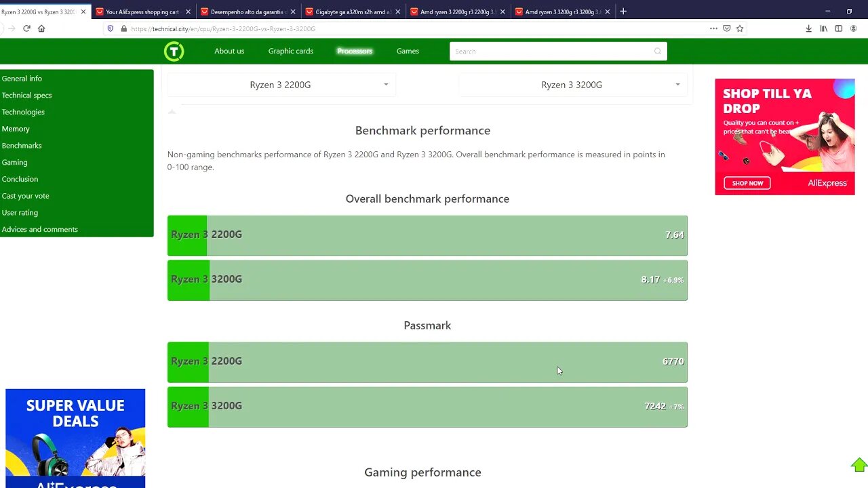Jump to Technologies section

pos(23,113)
